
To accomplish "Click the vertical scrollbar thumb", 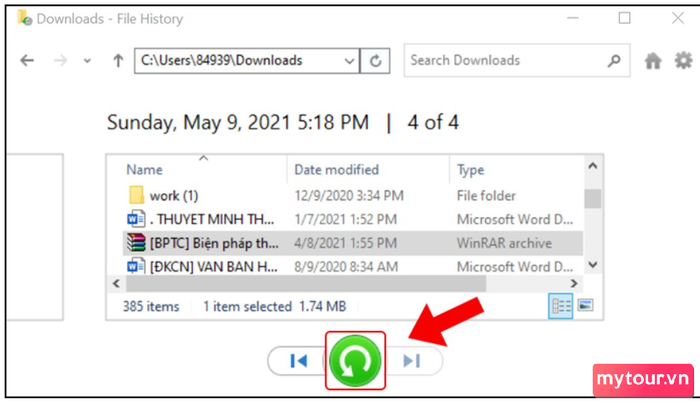I will tap(593, 199).
